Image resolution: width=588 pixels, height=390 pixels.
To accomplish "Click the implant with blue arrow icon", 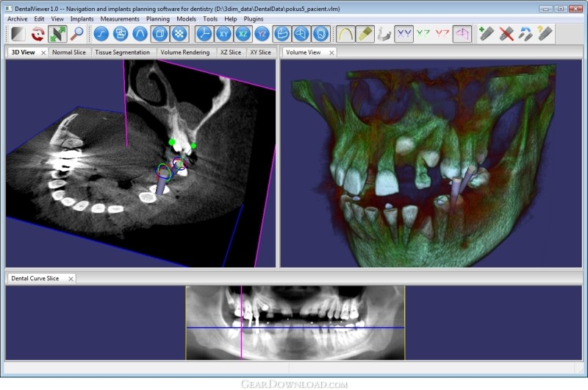I will click(526, 34).
